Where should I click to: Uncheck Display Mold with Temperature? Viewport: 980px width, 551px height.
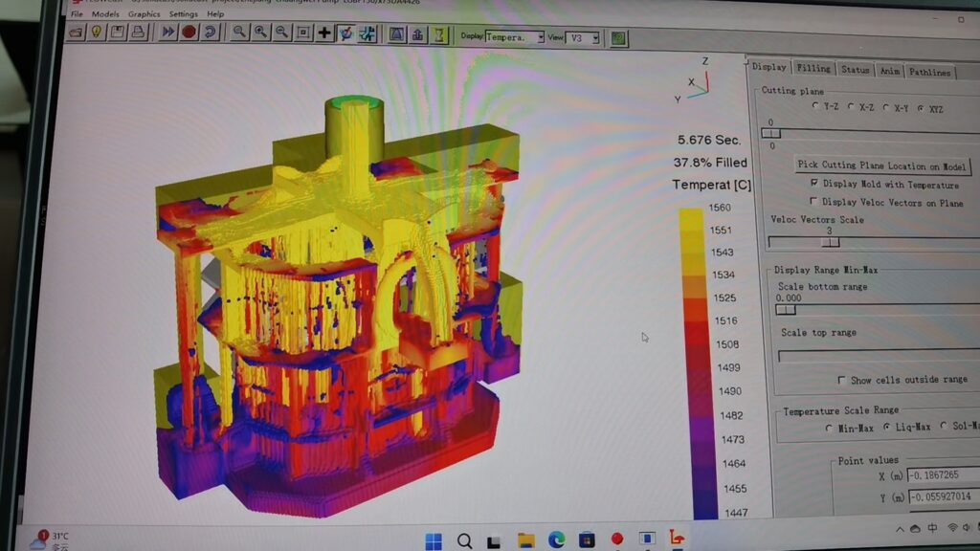pyautogui.click(x=814, y=183)
